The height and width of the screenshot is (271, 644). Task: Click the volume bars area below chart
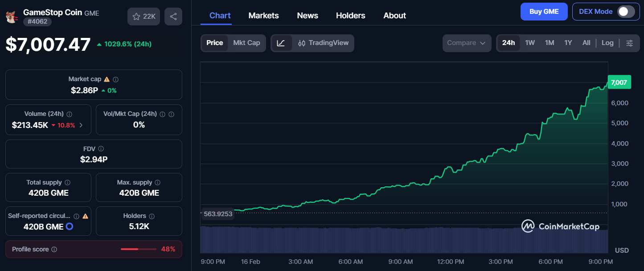[404, 240]
